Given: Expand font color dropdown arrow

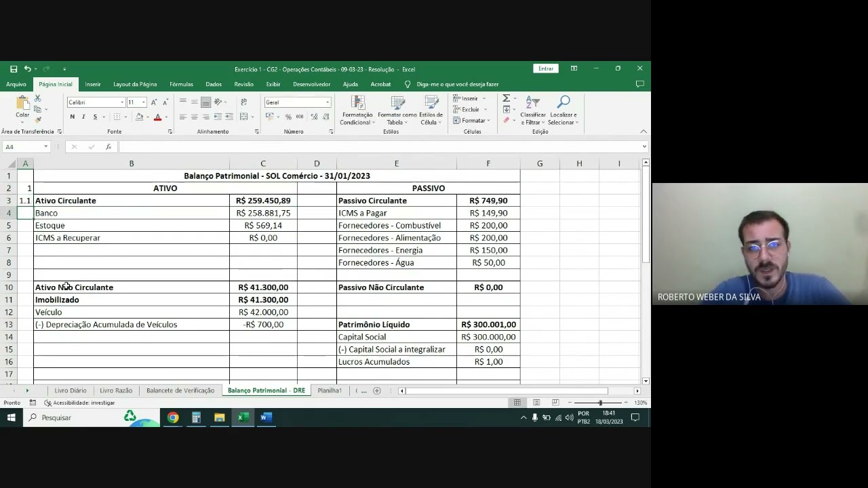Looking at the screenshot, I should [x=166, y=117].
